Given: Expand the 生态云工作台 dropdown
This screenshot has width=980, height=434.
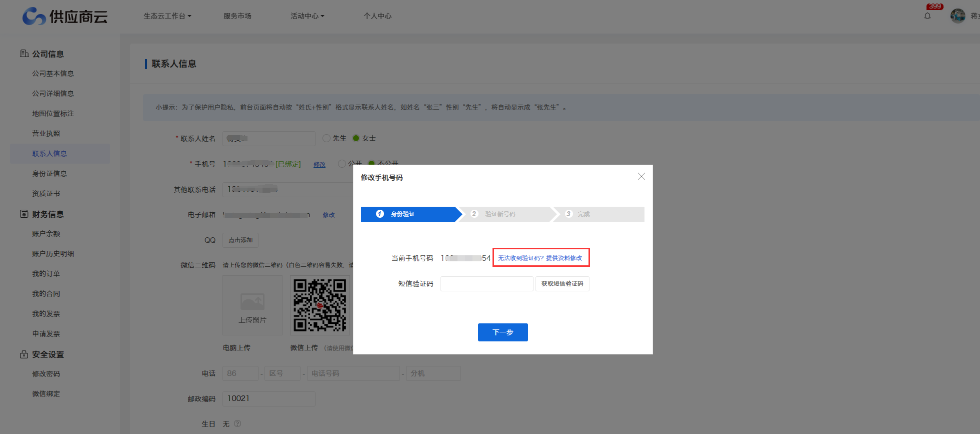Looking at the screenshot, I should pos(167,16).
